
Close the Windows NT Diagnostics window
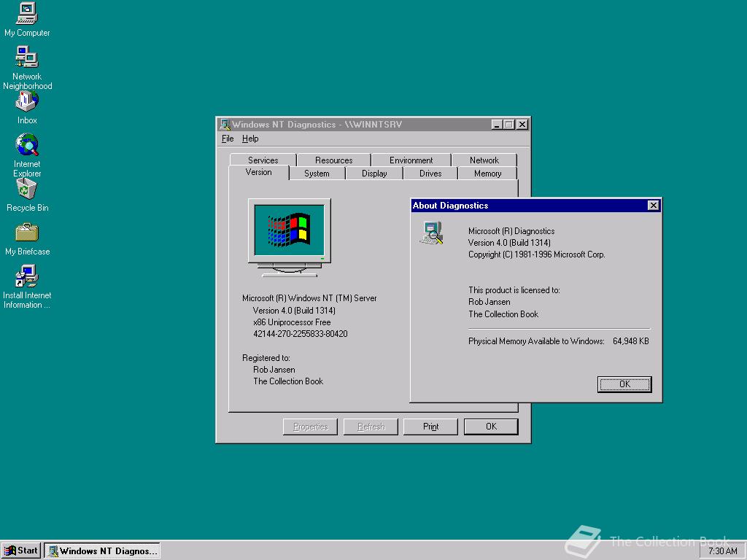[x=522, y=124]
